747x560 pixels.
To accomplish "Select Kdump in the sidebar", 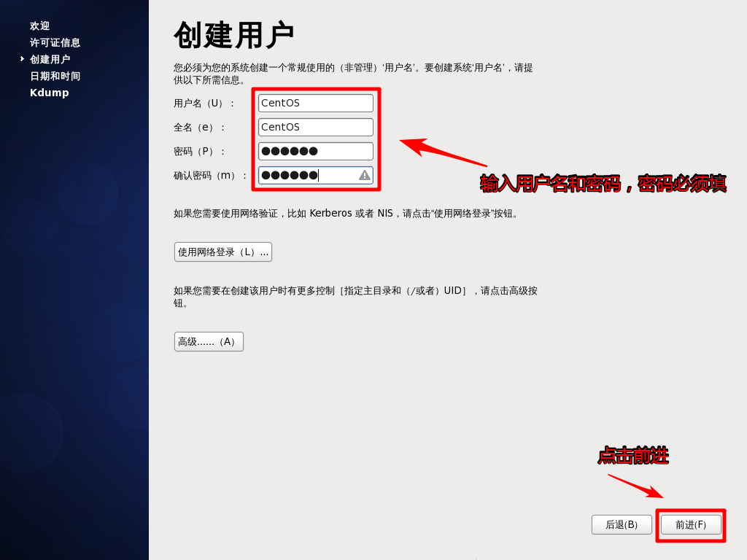I will 49,93.
